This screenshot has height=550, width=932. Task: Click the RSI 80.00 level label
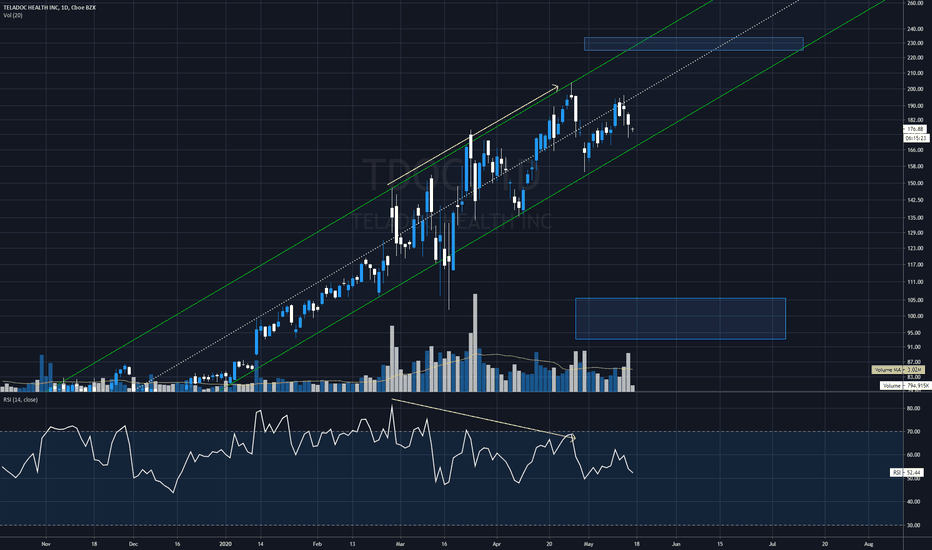(x=914, y=408)
